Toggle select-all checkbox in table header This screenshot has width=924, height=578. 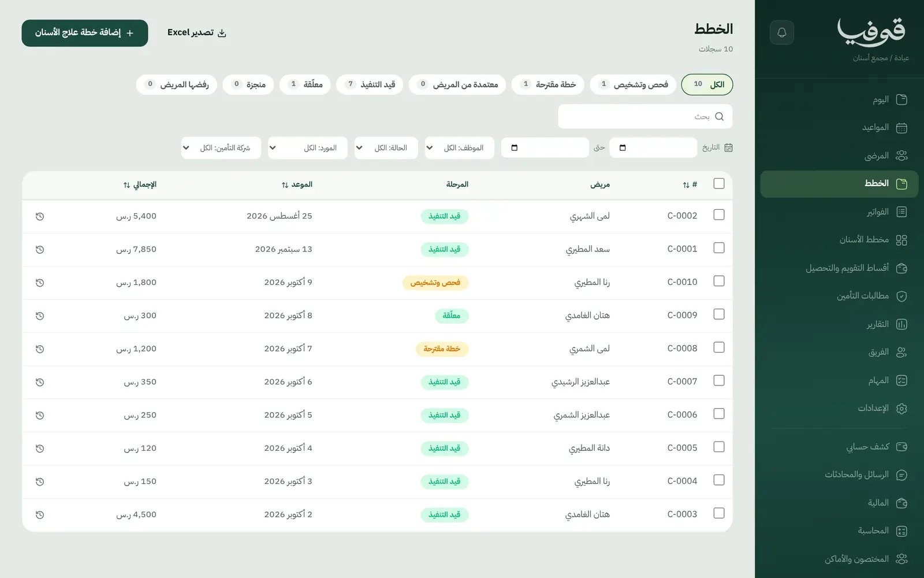719,183
